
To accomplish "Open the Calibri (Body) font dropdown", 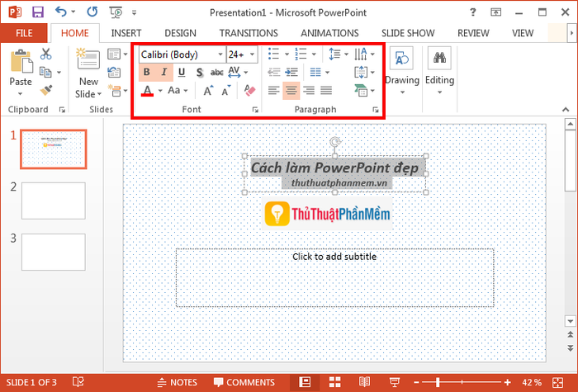I will point(220,54).
